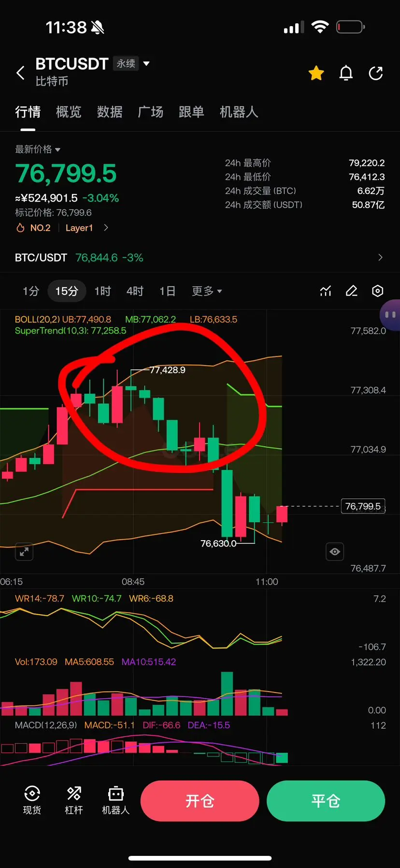Image resolution: width=400 pixels, height=868 pixels.
Task: Tap the green 平仓 button
Action: tap(326, 801)
